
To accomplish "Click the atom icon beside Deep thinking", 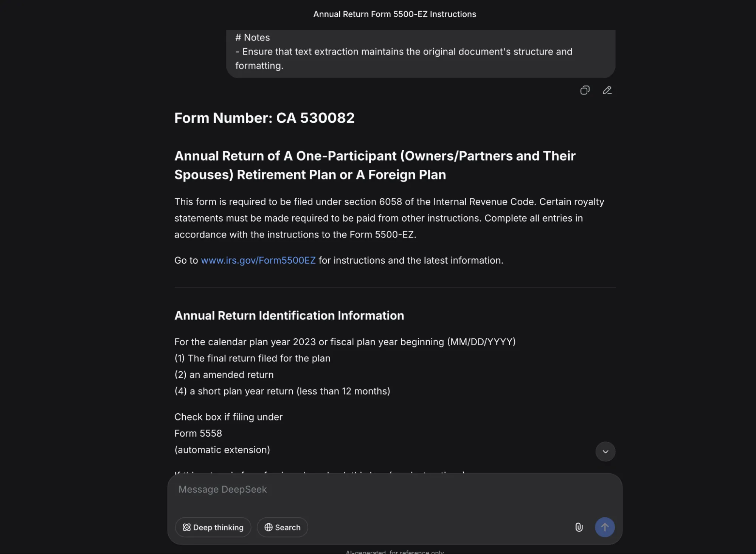I will click(x=187, y=527).
